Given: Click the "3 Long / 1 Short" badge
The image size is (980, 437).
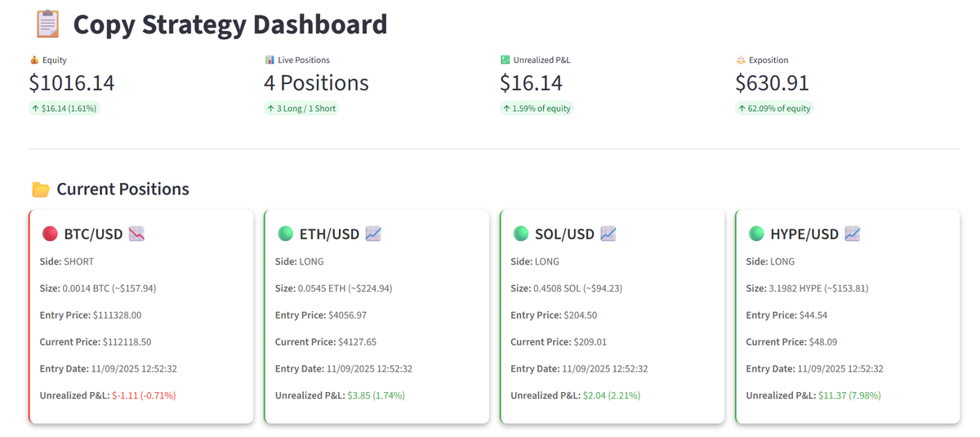Looking at the screenshot, I should coord(301,108).
